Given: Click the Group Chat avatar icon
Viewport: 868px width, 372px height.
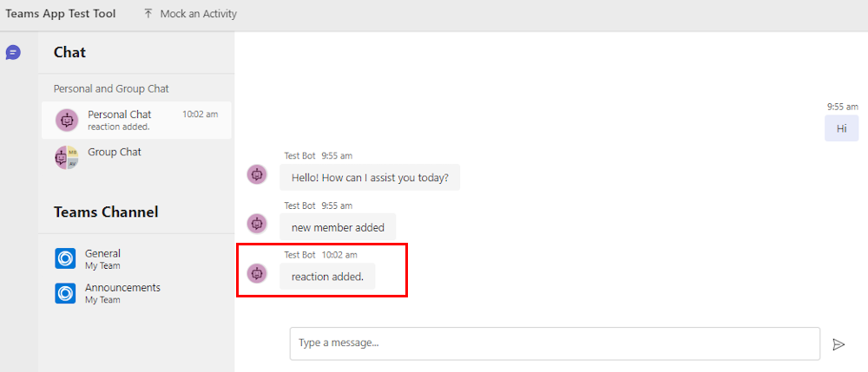Looking at the screenshot, I should point(67,158).
